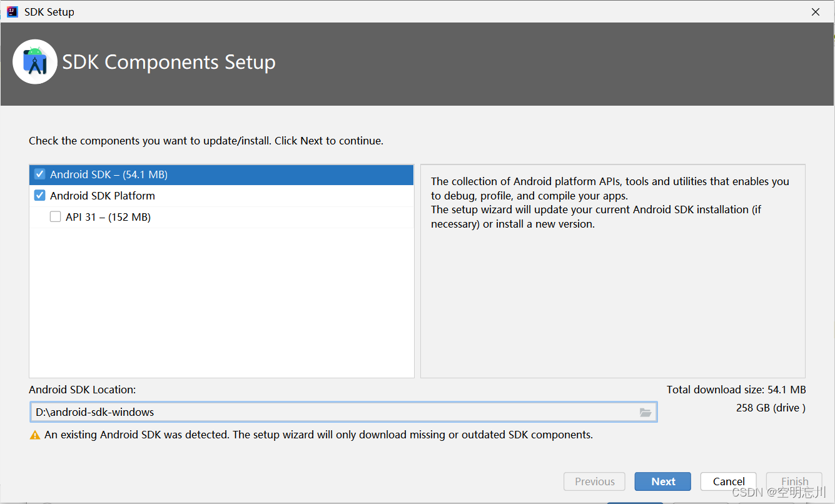
Task: Click the 'SDK Components Setup' heading
Action: point(169,62)
